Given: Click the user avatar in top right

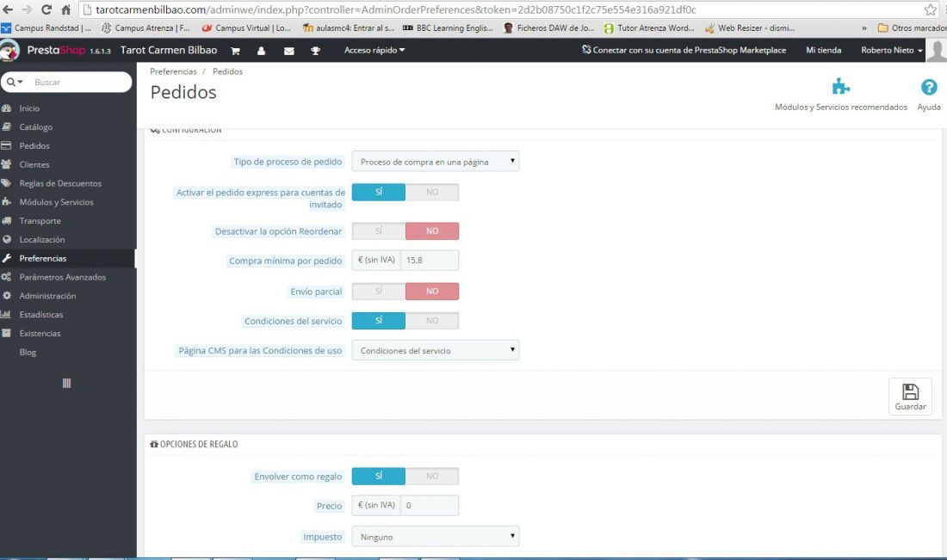Looking at the screenshot, I should pyautogui.click(x=937, y=51).
